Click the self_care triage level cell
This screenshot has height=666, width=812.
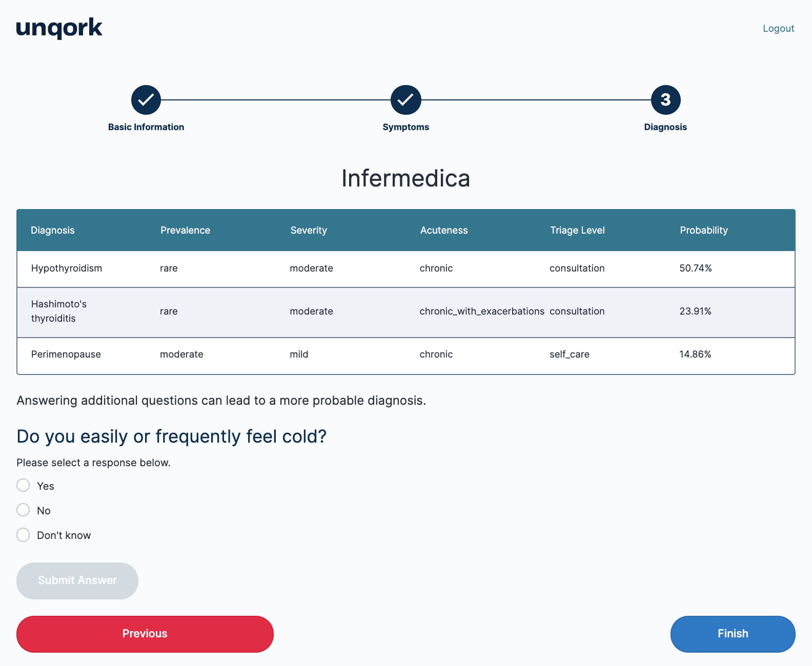570,355
